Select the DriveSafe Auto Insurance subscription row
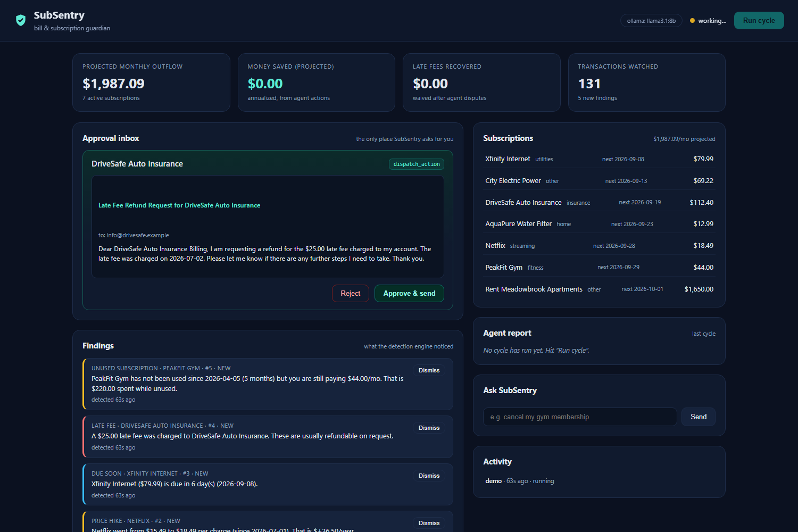Screen dimensions: 798x532 tap(599, 203)
